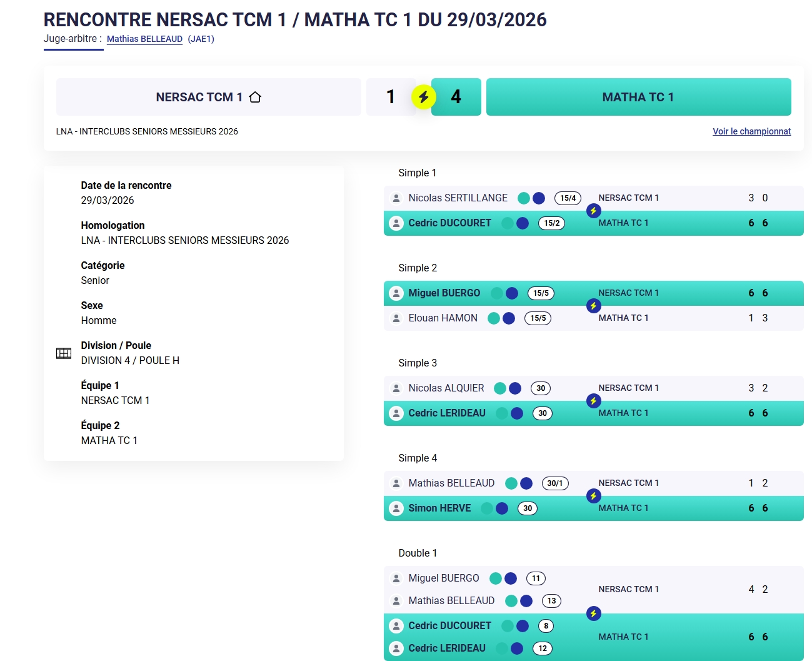Select the NERSAC TCM 1 team banner
Viewport: 812px width, 661px height.
[208, 97]
